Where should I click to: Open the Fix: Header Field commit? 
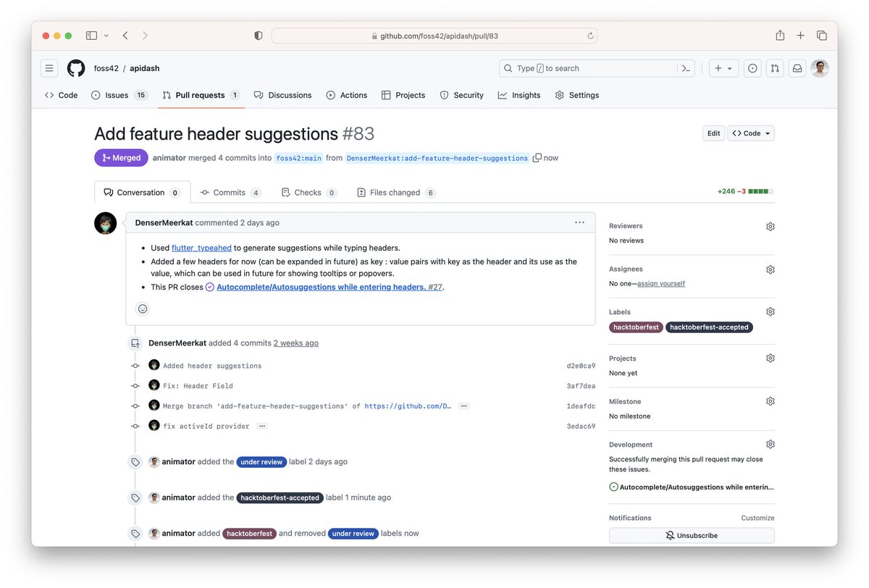click(198, 386)
